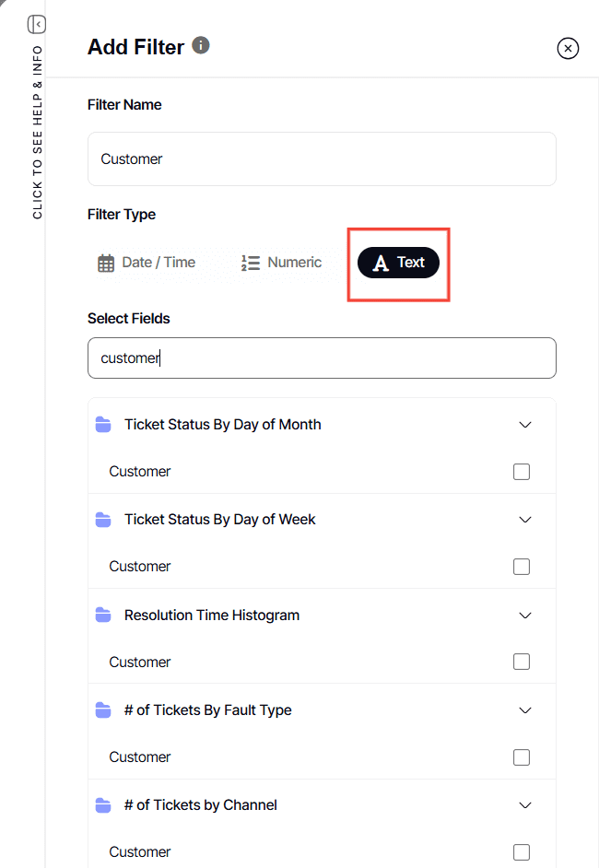This screenshot has height=868, width=599.
Task: Click the info icon next to Add Filter
Action: tap(200, 44)
